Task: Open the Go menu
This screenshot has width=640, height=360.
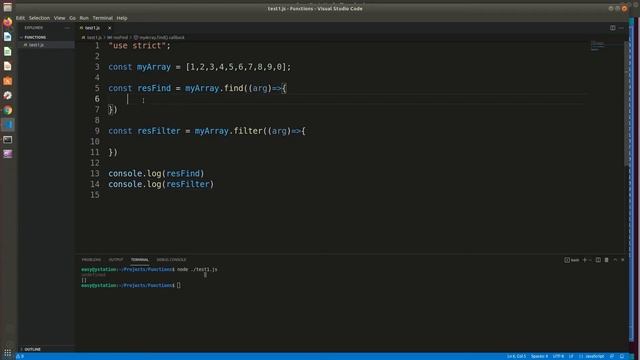Action: 72,18
